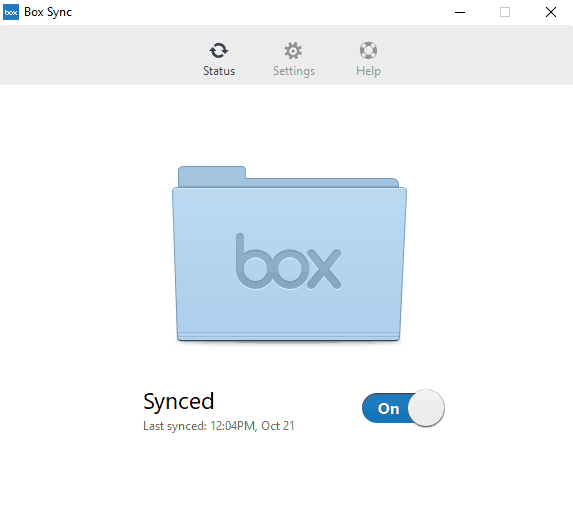Open the Settings gear icon
Screen dimensions: 573x515
(293, 50)
